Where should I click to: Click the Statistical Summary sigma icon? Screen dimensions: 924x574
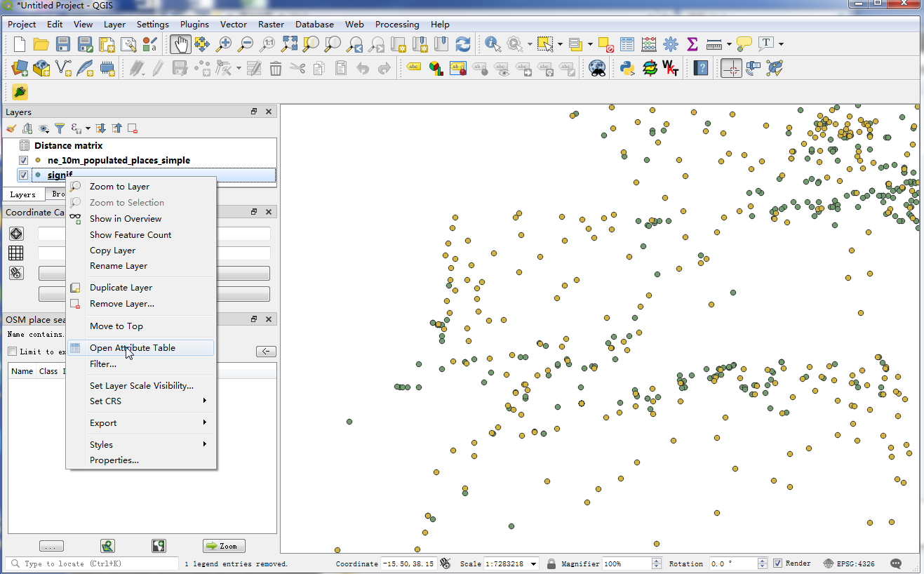(x=692, y=44)
